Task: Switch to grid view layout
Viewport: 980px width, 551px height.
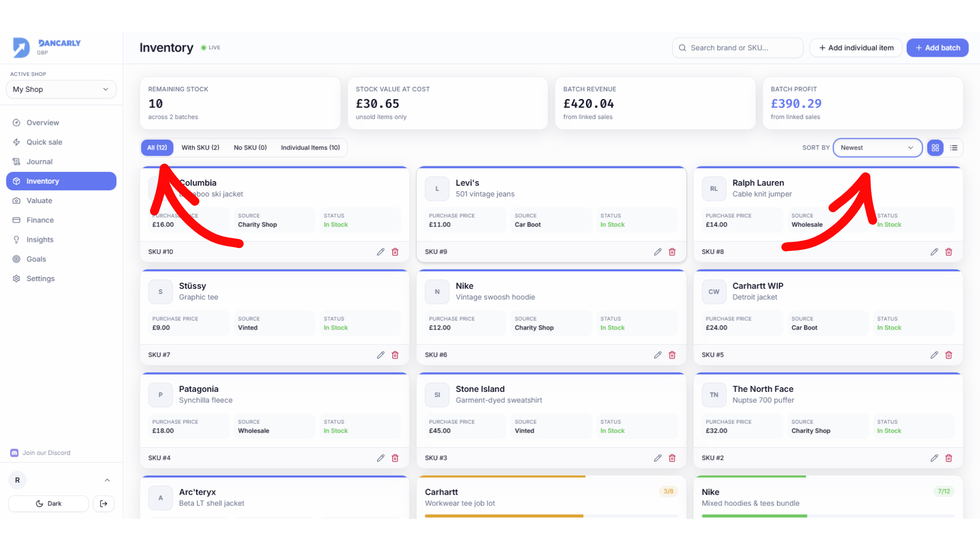Action: tap(935, 147)
